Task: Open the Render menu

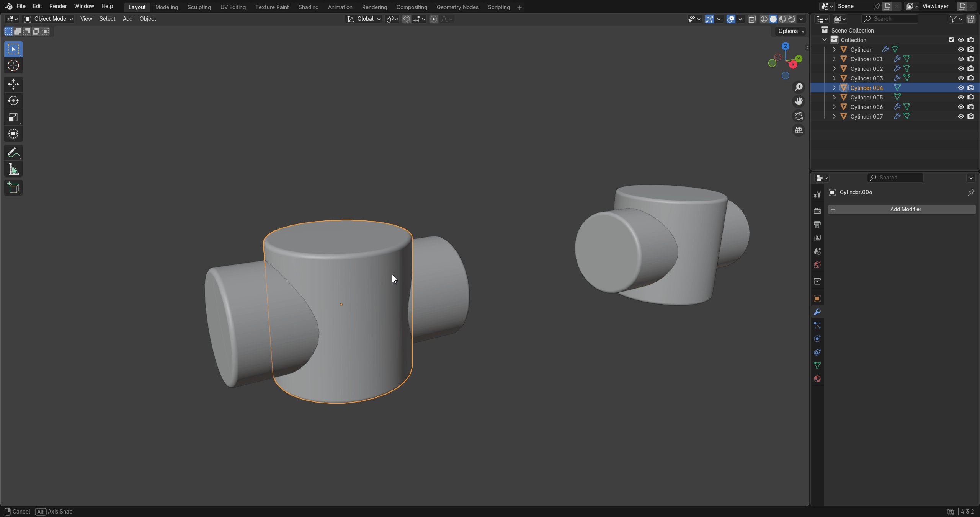Action: (x=58, y=6)
